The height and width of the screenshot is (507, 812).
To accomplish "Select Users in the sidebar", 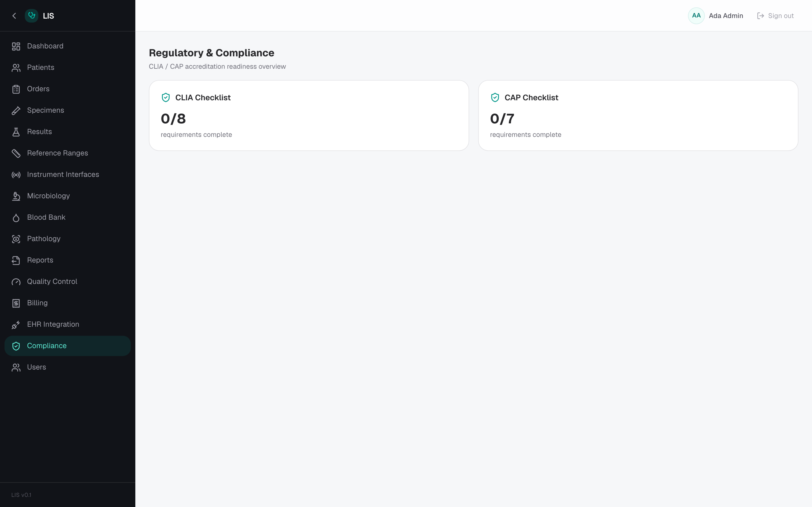I will coord(67,367).
